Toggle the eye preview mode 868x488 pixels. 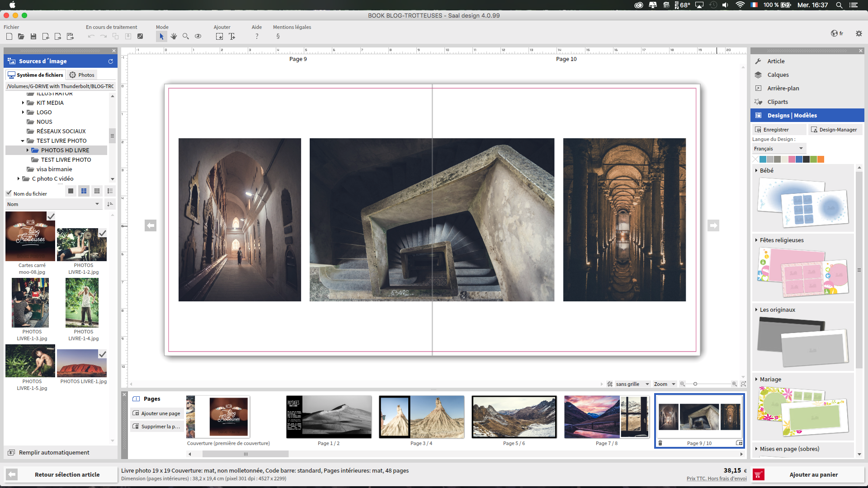(198, 36)
